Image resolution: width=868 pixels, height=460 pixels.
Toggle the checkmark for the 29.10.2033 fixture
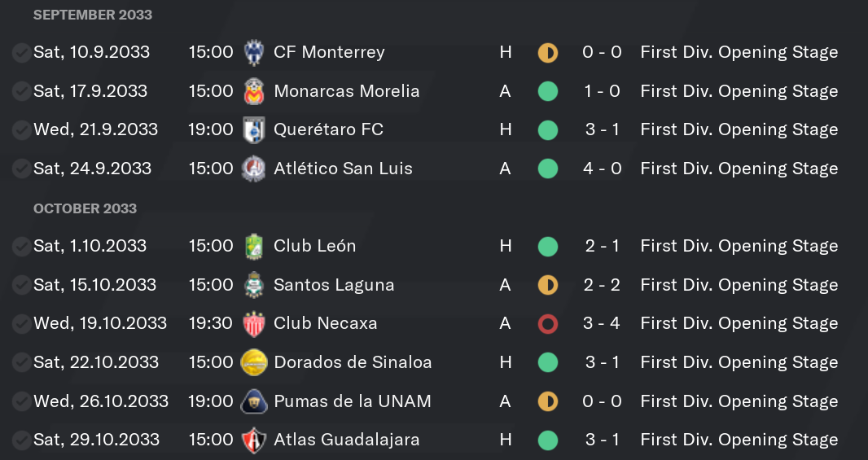22,440
